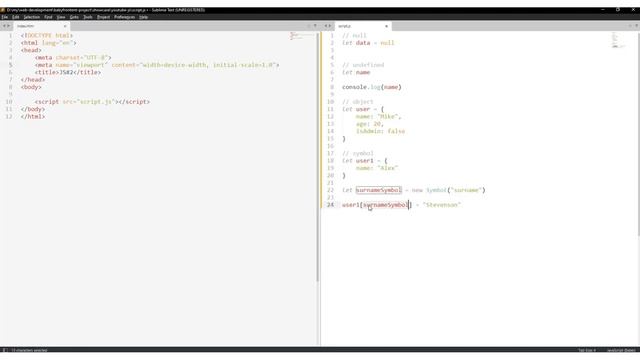Screen dimensions: 640x360
Task: Open the Preferences menu
Action: tap(124, 17)
